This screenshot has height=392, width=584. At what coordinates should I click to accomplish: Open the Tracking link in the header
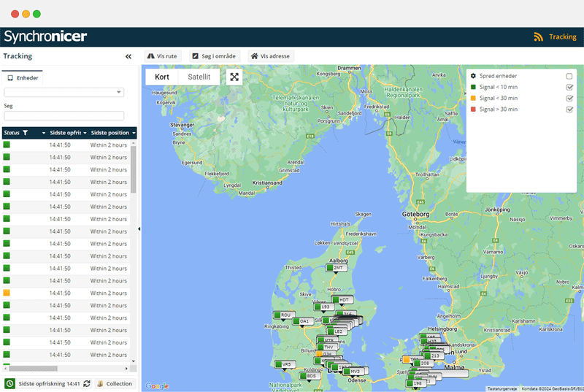[x=562, y=36]
